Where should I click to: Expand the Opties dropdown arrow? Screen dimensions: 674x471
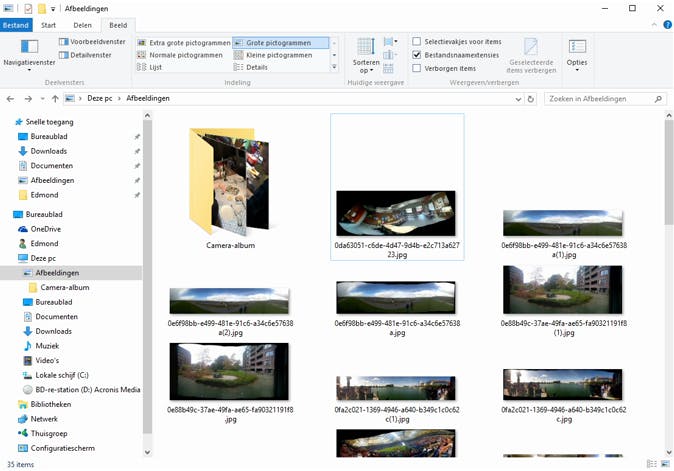(577, 70)
